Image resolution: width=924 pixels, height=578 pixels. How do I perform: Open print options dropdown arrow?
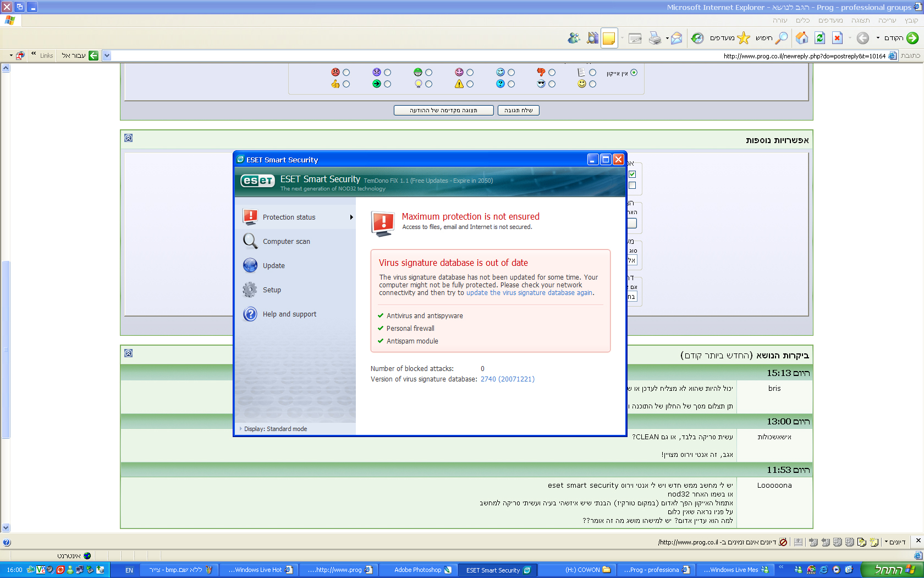(x=667, y=38)
